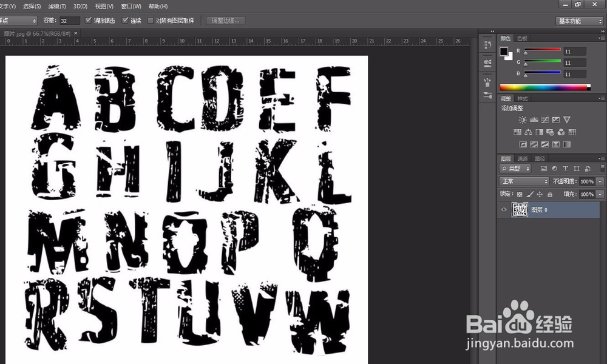Toggle lock all padlock icon
The height and width of the screenshot is (364, 607).
tap(550, 194)
